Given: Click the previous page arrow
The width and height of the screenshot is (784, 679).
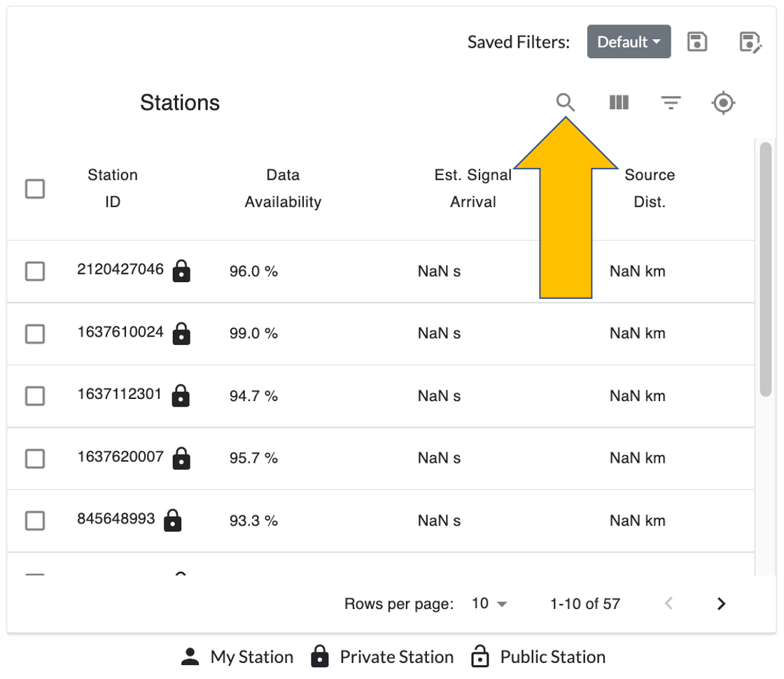Looking at the screenshot, I should click(668, 603).
